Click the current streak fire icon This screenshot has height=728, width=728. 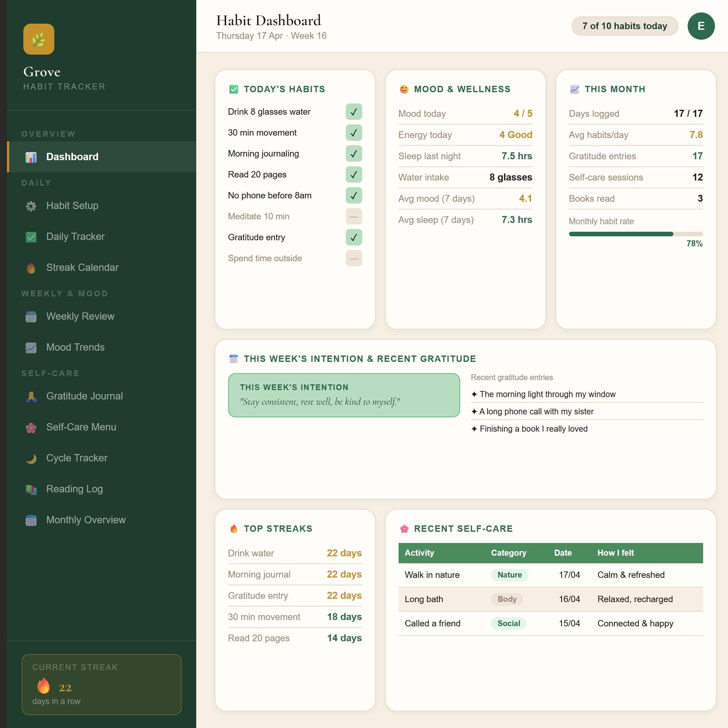pyautogui.click(x=43, y=686)
